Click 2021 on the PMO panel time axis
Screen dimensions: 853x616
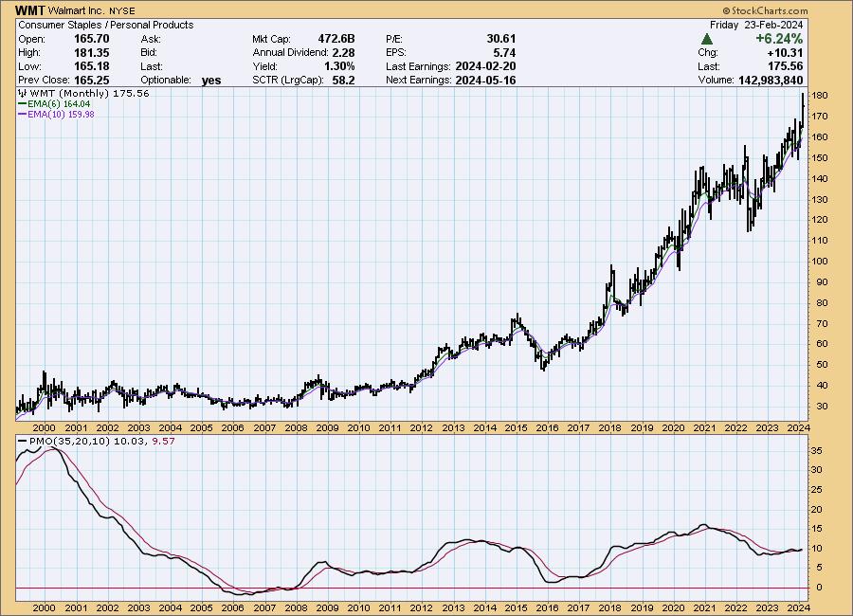pos(704,607)
